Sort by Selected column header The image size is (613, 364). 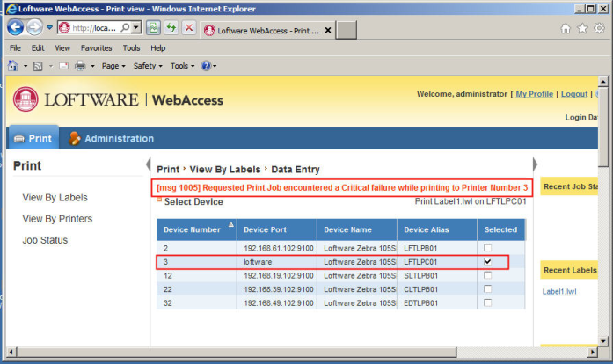click(501, 229)
